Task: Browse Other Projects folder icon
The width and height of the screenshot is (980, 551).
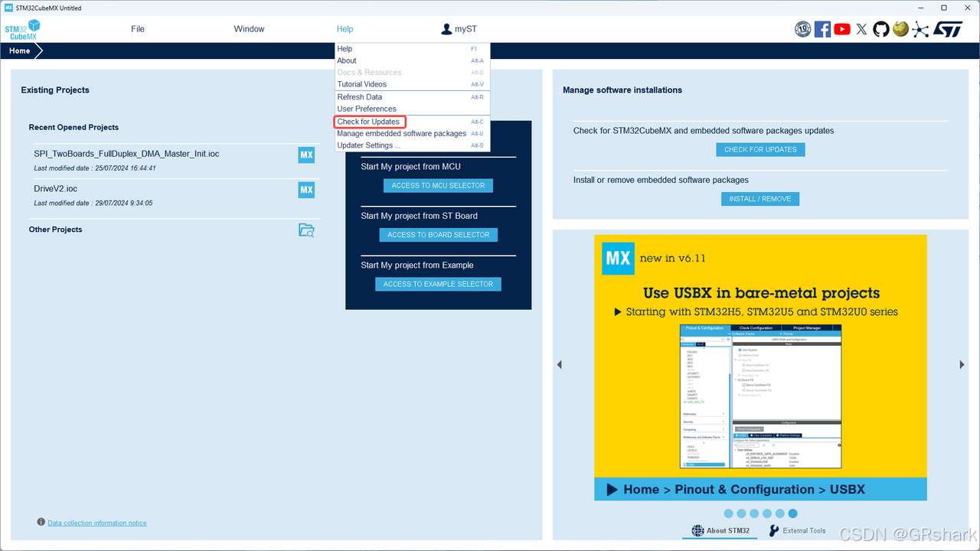Action: click(306, 230)
